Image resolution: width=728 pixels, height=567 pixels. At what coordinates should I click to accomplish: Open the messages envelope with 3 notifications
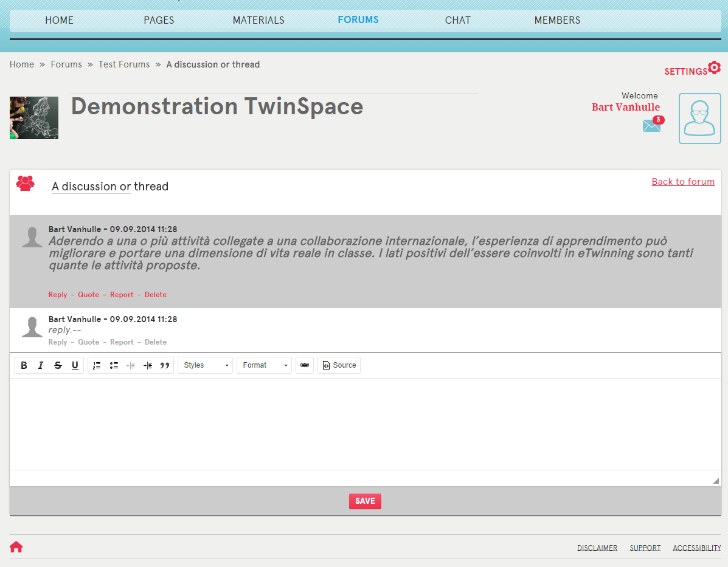(x=653, y=125)
